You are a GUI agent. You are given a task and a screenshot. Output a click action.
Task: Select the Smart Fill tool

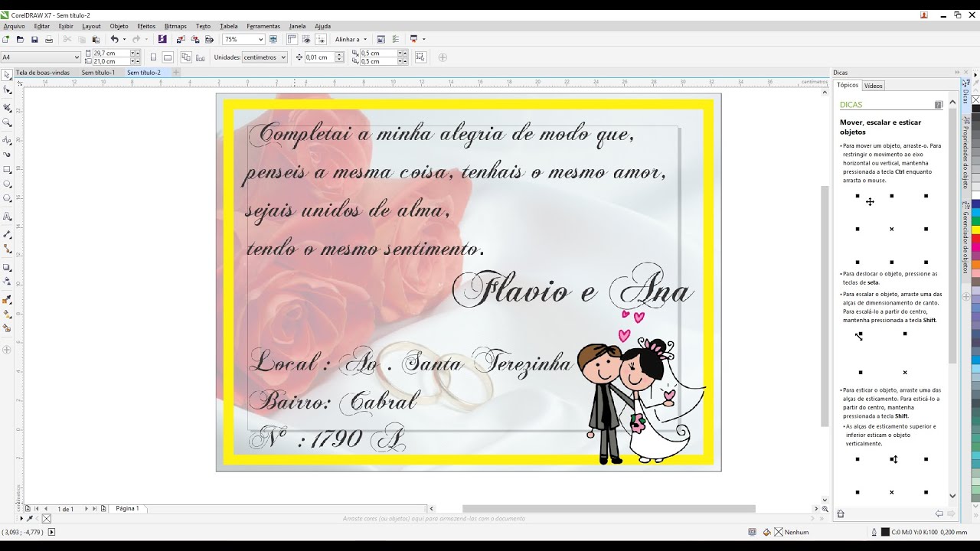coord(7,328)
